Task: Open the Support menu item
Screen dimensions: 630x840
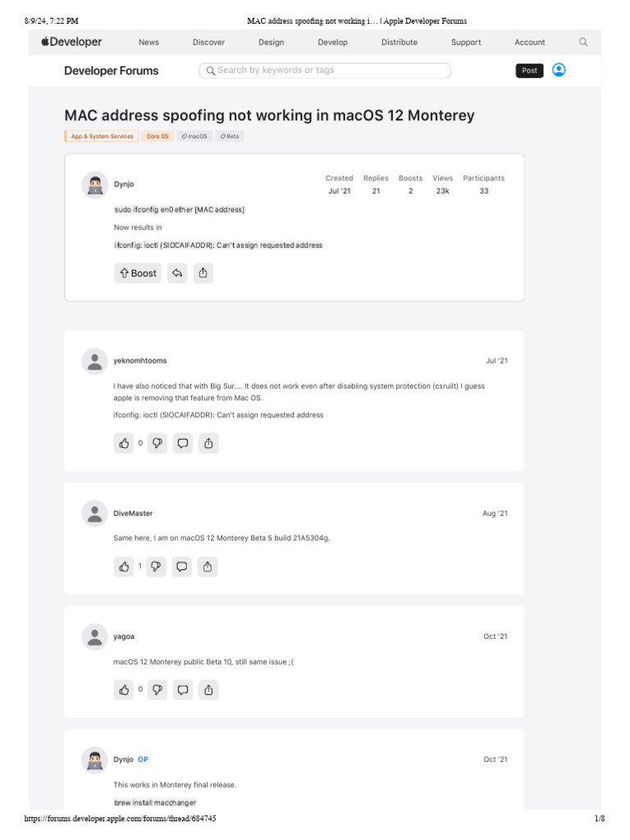Action: pos(466,42)
